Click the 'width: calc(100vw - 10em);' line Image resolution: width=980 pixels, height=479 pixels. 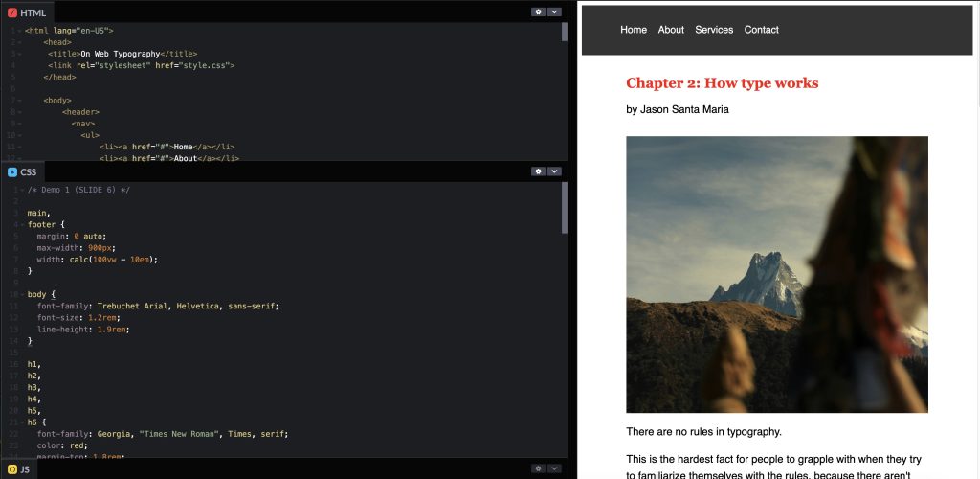[98, 260]
